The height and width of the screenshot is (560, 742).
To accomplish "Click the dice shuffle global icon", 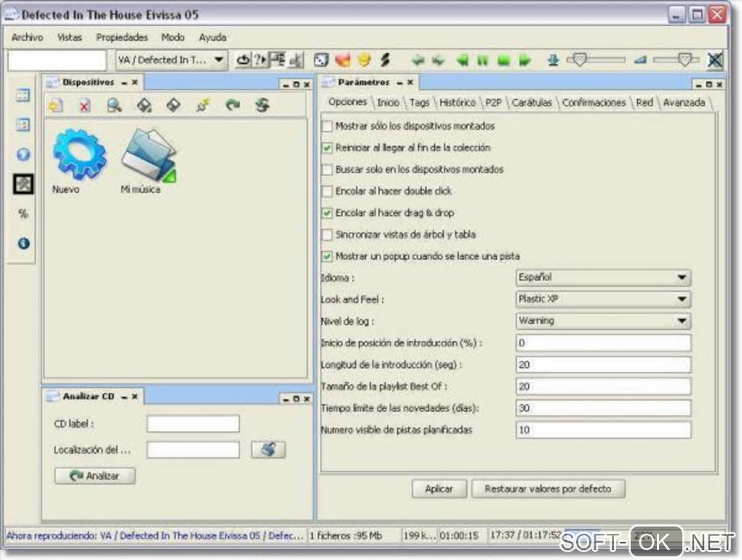I will click(321, 60).
